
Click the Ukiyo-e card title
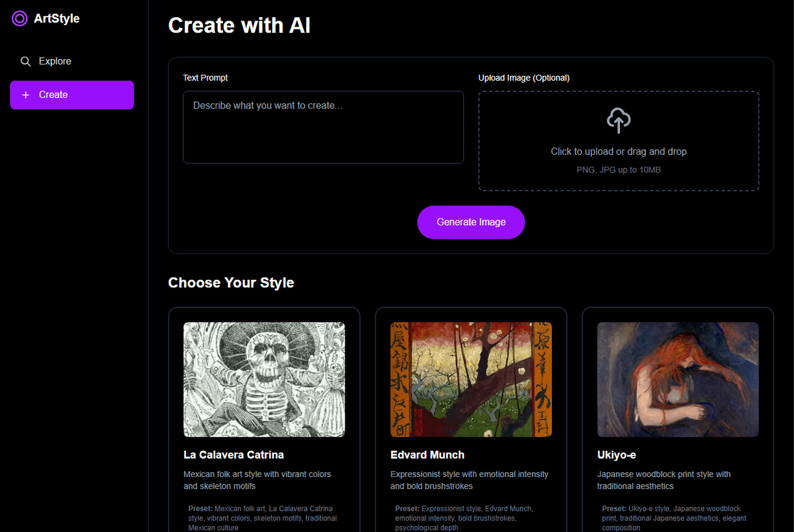tap(617, 455)
